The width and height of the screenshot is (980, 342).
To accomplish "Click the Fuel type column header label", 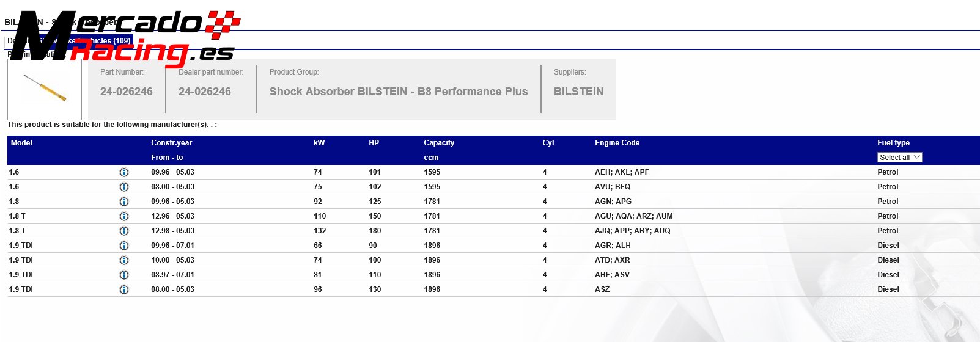I will point(893,143).
